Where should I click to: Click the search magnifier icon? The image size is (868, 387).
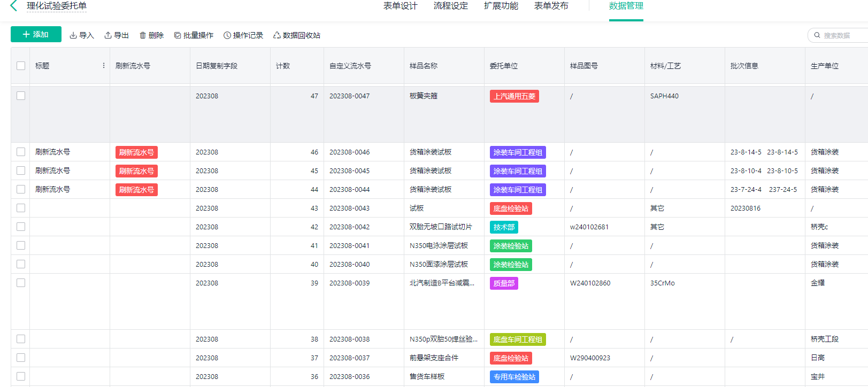click(817, 35)
